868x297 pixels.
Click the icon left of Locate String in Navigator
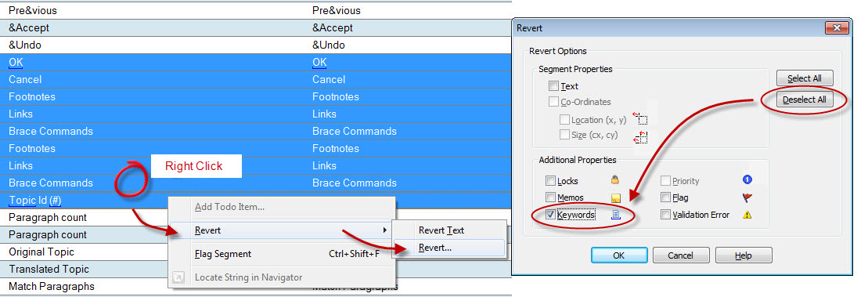coord(178,277)
